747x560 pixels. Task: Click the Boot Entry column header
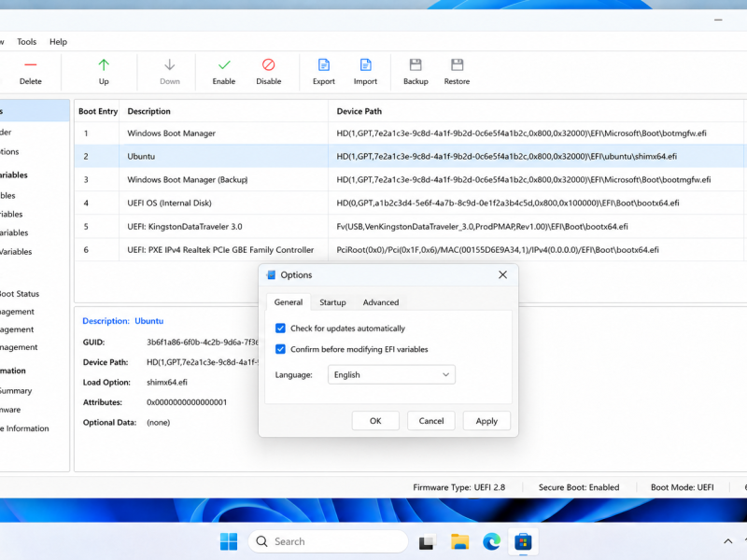98,111
